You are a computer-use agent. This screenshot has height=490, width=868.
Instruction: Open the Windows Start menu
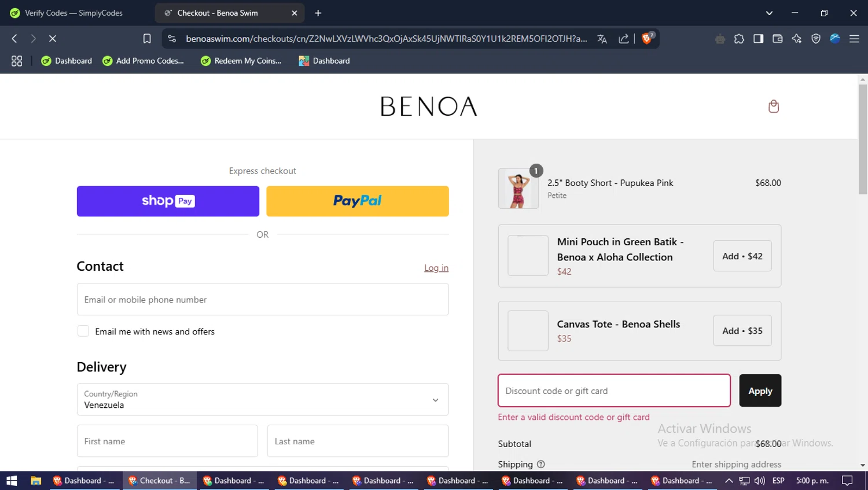[x=12, y=481]
